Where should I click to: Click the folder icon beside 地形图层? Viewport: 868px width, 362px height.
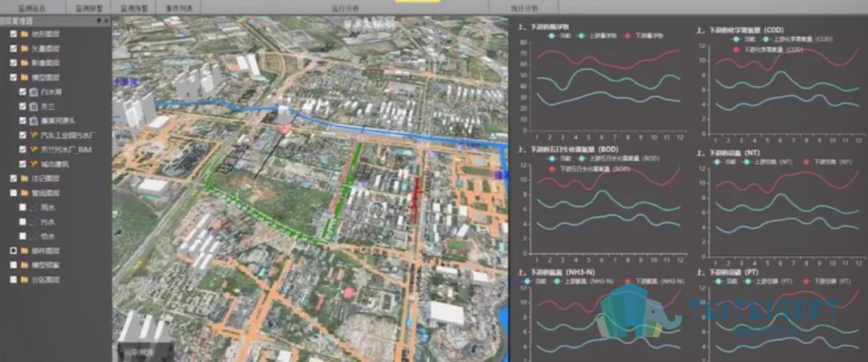tap(24, 34)
